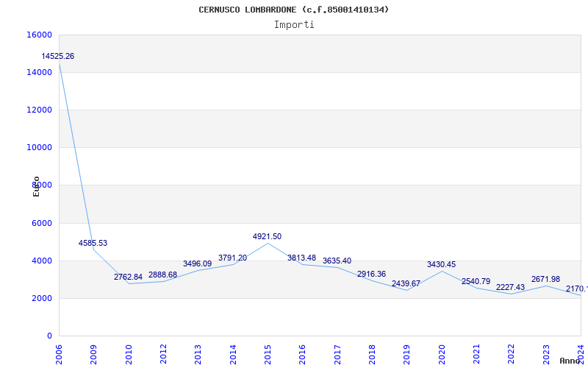
Task: Select data label 3496.09
Action: [x=197, y=264]
